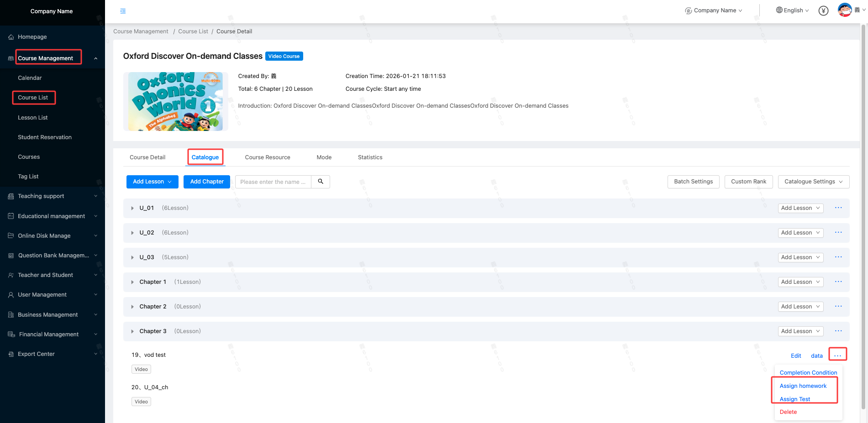Expand Chapter 1 in the catalogue
Screen dimensions: 868x423
click(x=132, y=282)
